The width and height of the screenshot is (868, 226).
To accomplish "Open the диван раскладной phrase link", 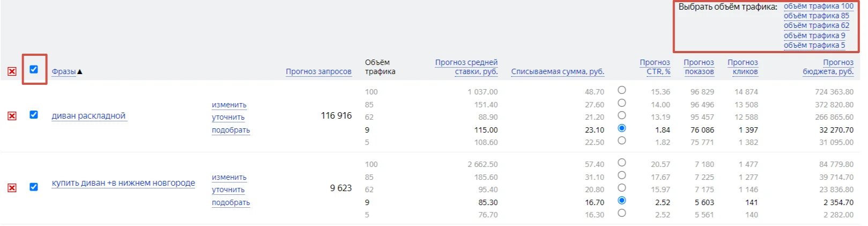I will pyautogui.click(x=89, y=116).
